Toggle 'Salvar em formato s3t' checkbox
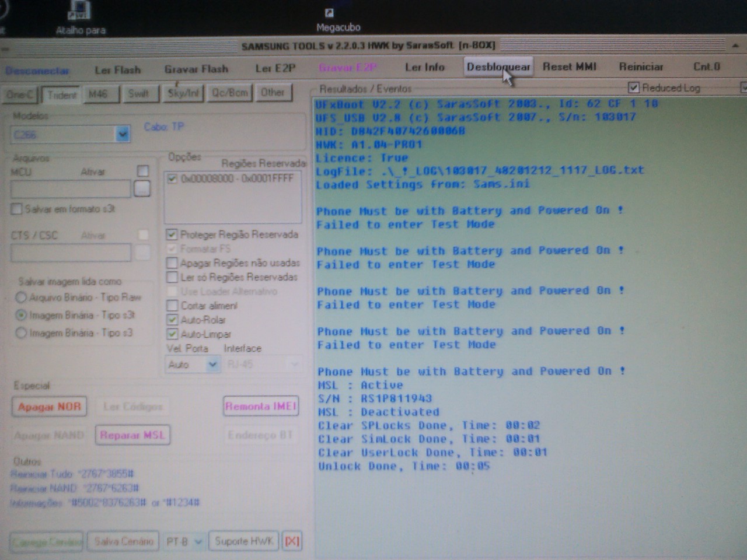The height and width of the screenshot is (560, 747). tap(16, 209)
